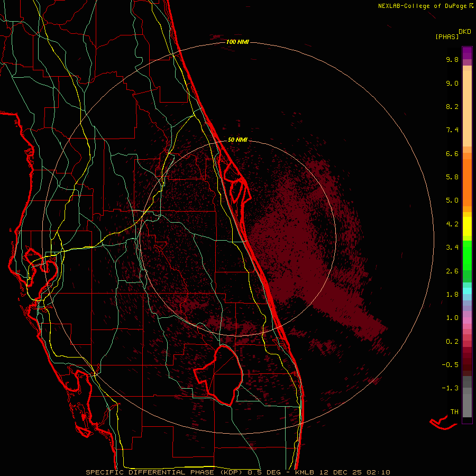Image resolution: width=476 pixels, height=476 pixels.
Task: Select the 5.0 scale value
Action: pos(452,200)
